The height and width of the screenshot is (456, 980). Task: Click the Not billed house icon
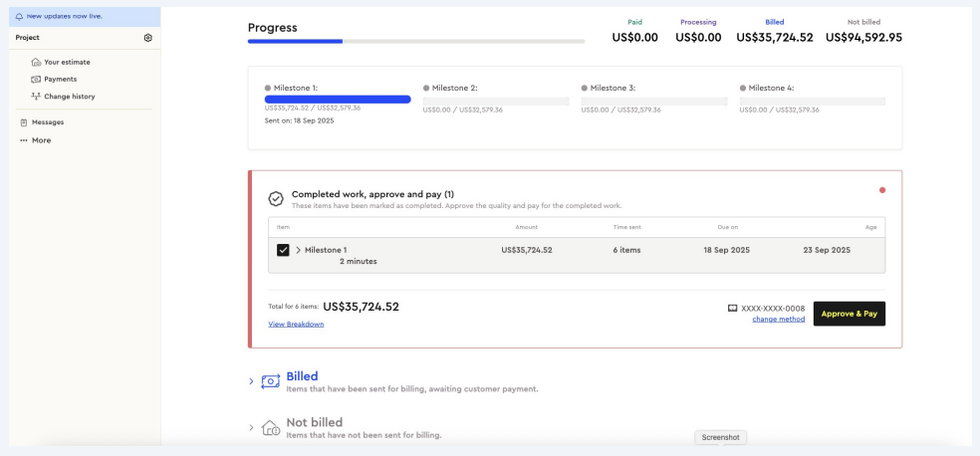point(270,428)
